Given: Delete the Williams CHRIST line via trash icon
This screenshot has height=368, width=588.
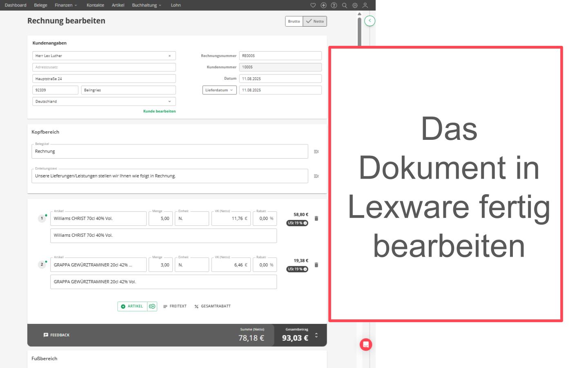Looking at the screenshot, I should click(316, 218).
